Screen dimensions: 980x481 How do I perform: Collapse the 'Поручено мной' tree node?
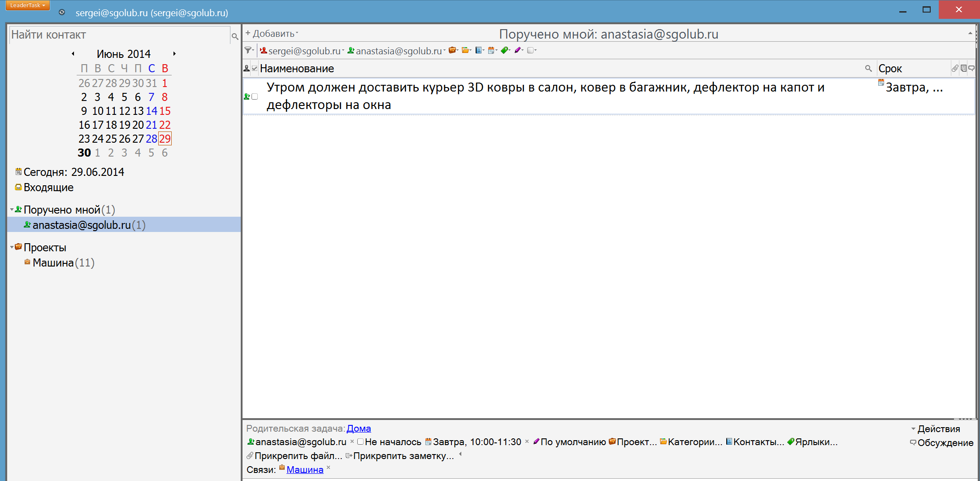(12, 210)
